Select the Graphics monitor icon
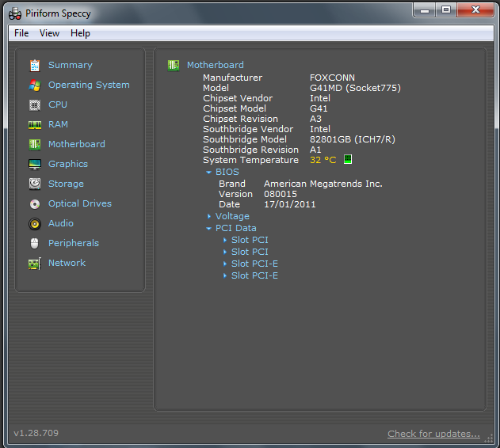 point(35,165)
